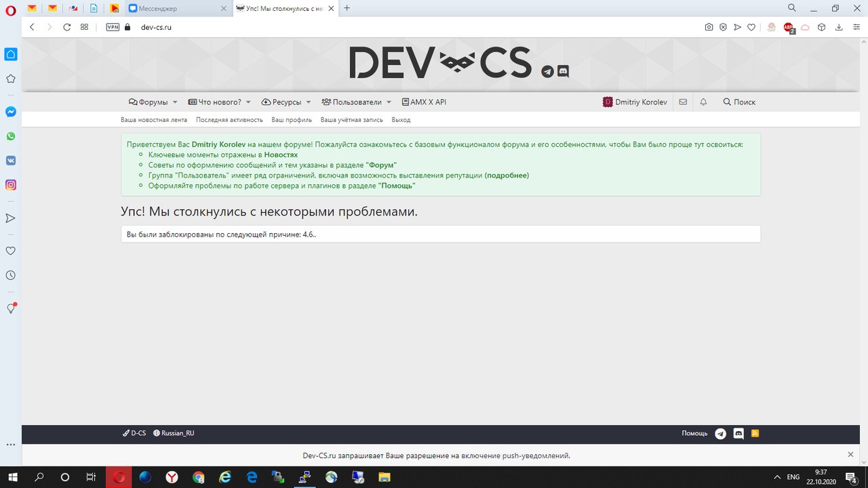The image size is (868, 488).
Task: Take a snapshot with the camera icon
Action: point(709,27)
